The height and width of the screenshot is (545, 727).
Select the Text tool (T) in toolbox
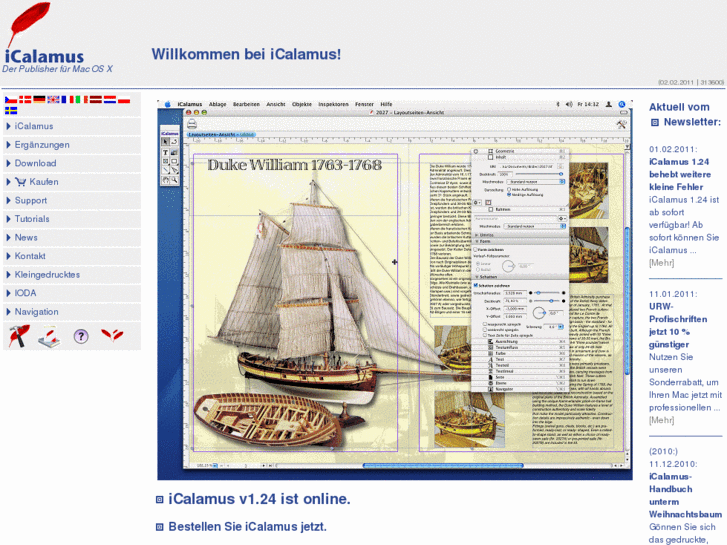(x=165, y=152)
